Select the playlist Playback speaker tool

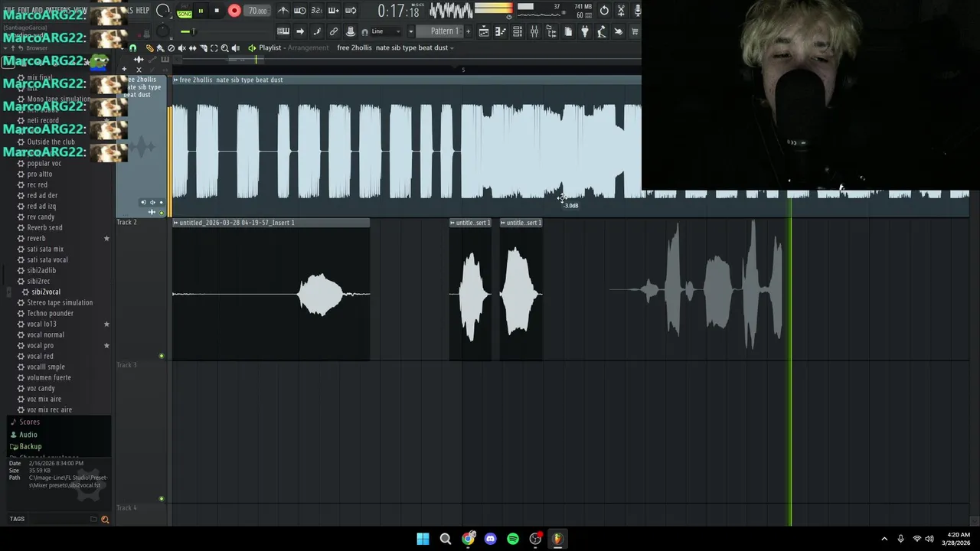click(236, 47)
